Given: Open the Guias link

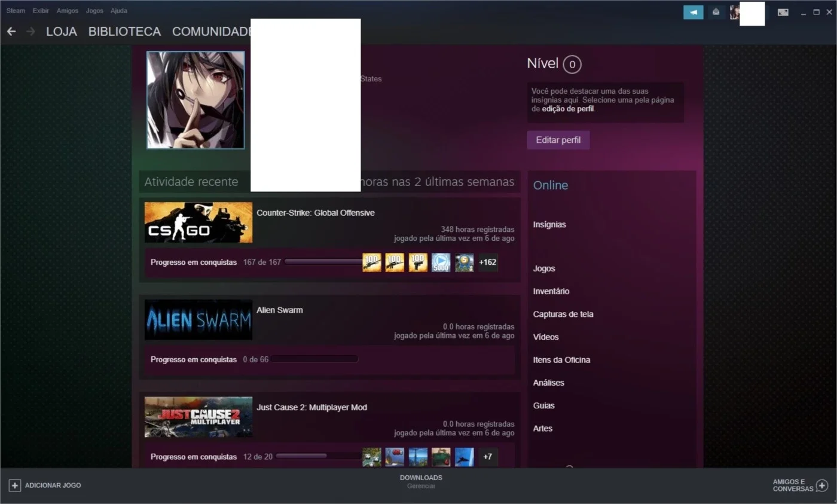Looking at the screenshot, I should pyautogui.click(x=544, y=406).
